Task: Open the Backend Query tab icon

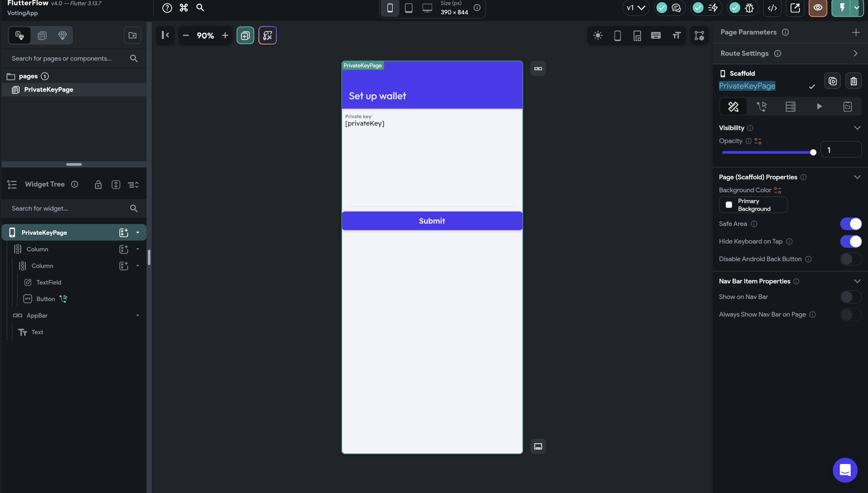Action: 791,107
